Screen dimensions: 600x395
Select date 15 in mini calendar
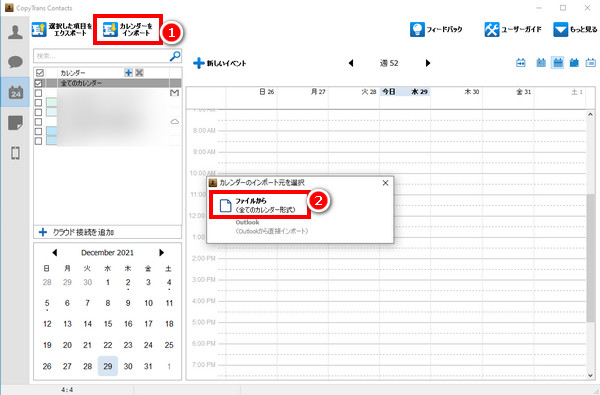coord(108,324)
